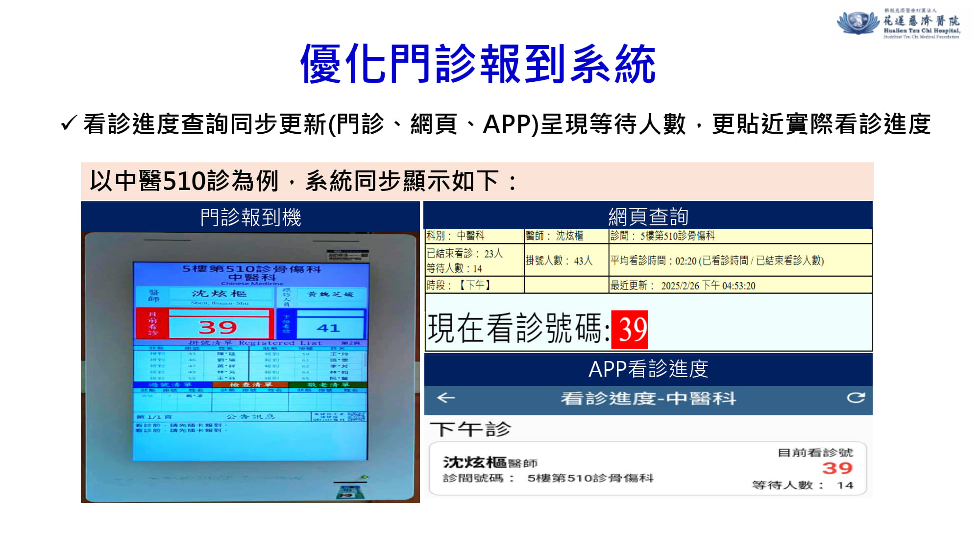Click the 下午診 section label
980x551 pixels.
tap(470, 430)
